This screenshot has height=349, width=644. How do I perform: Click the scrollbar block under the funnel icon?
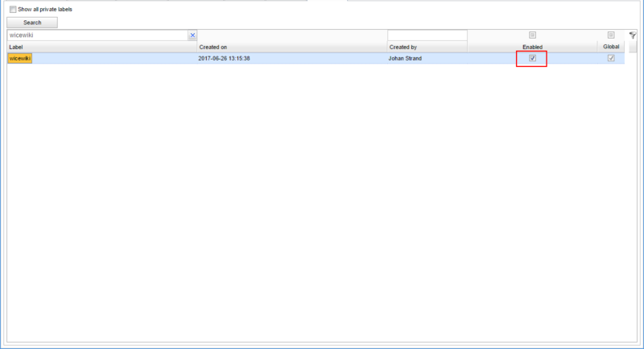coord(633,48)
